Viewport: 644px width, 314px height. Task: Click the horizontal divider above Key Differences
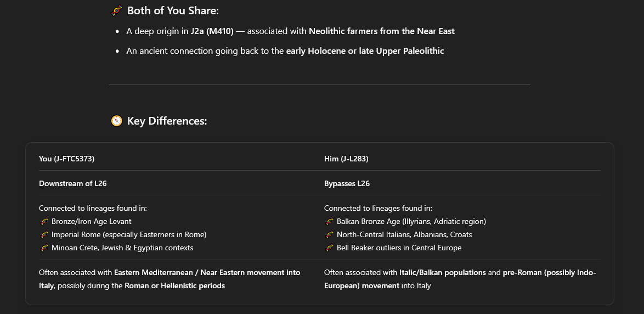[x=320, y=85]
